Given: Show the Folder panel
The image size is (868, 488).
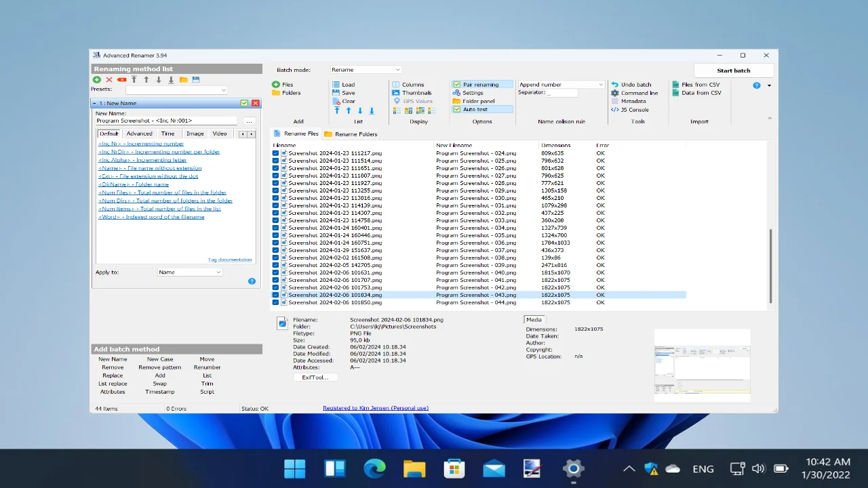Looking at the screenshot, I should pyautogui.click(x=473, y=101).
